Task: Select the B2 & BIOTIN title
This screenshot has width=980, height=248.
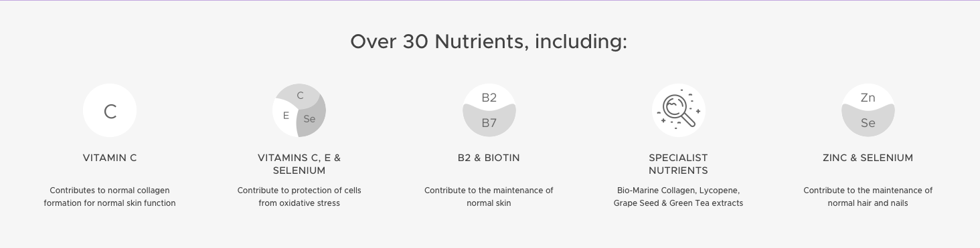Action: 489,158
